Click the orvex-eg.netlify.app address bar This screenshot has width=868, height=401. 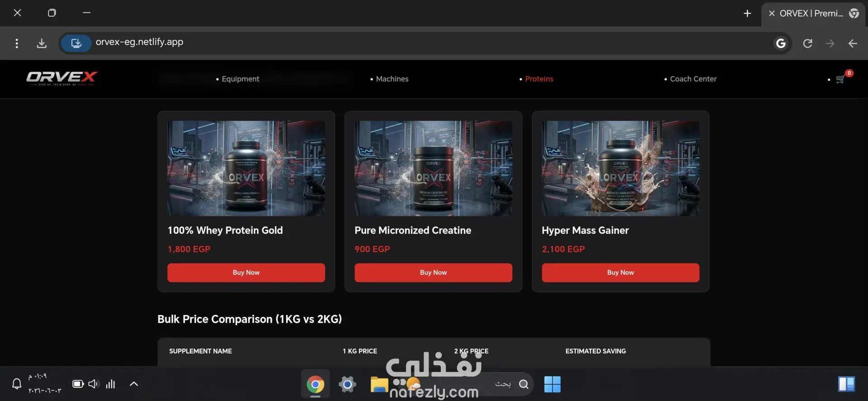(425, 43)
